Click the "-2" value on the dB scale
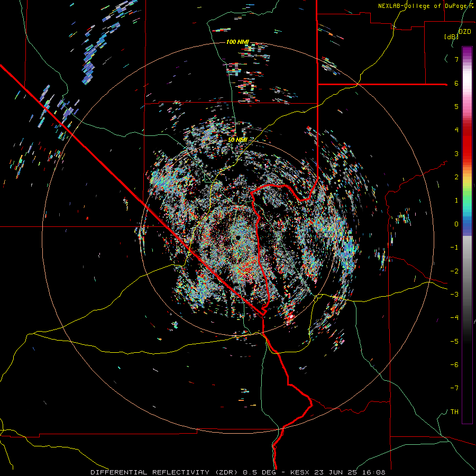 pyautogui.click(x=454, y=271)
